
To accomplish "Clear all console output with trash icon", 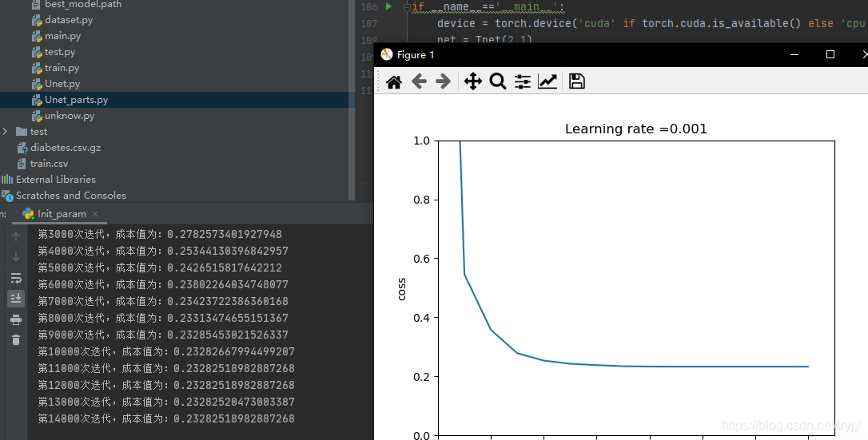I will coord(16,340).
